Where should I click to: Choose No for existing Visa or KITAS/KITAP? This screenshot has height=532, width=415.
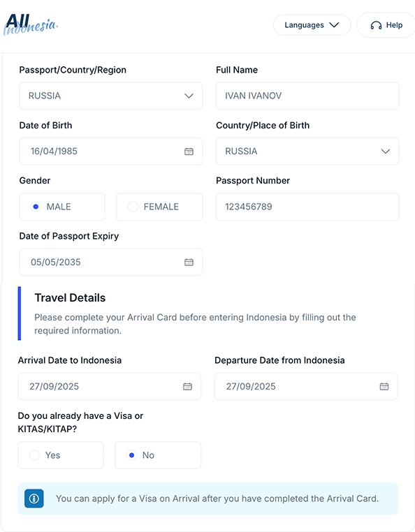tap(158, 455)
